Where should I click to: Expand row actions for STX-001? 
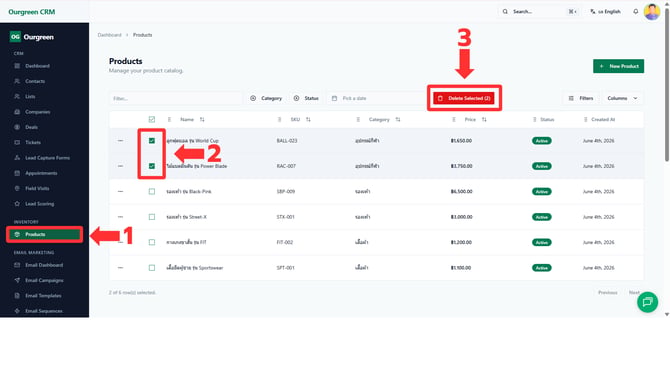(120, 217)
